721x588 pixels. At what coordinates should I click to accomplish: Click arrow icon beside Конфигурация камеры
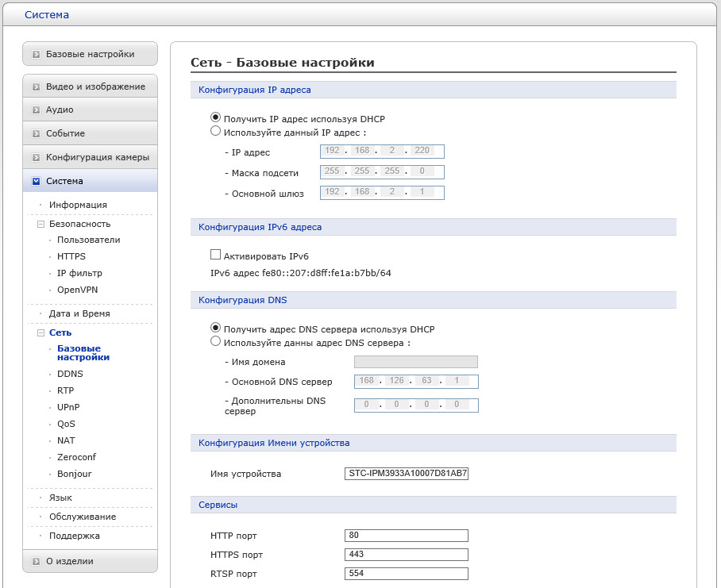coord(36,157)
